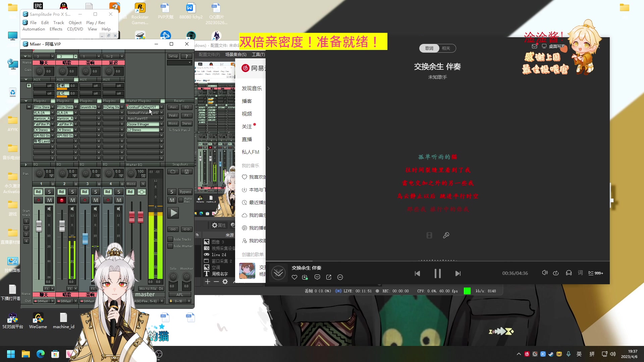This screenshot has height=362, width=644.
Task: Click the microphone icon below the lyrics
Action: [x=446, y=235]
